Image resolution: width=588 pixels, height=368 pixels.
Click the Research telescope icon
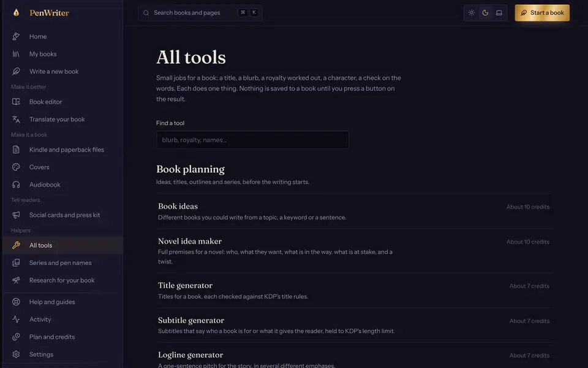pos(16,280)
